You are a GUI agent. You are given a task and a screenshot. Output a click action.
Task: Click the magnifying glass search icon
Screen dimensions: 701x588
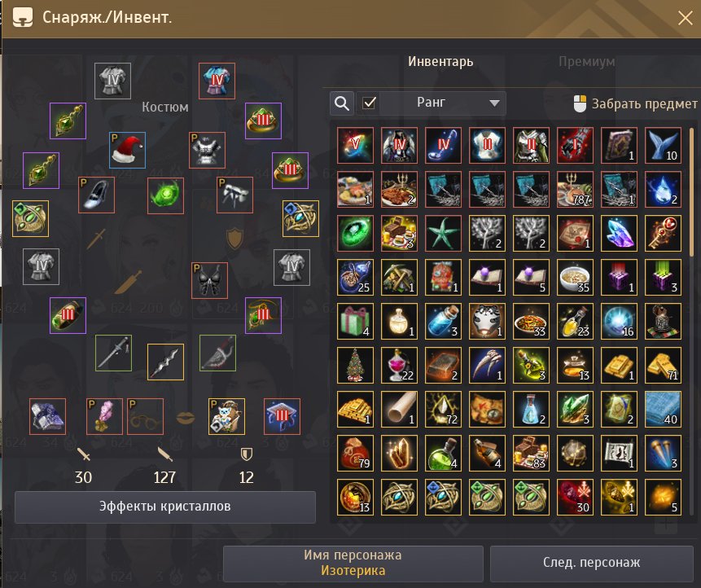pos(342,103)
